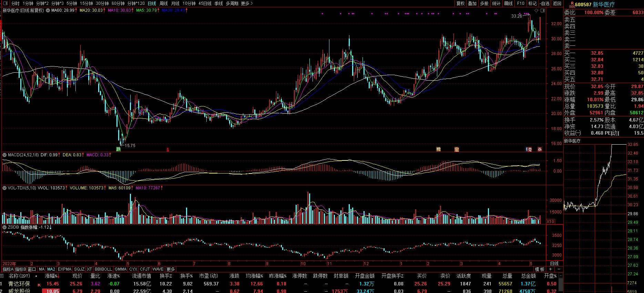The width and height of the screenshot is (644, 293).
Task: Click the minus button at bottom-right of chart
Action: tap(559, 269)
